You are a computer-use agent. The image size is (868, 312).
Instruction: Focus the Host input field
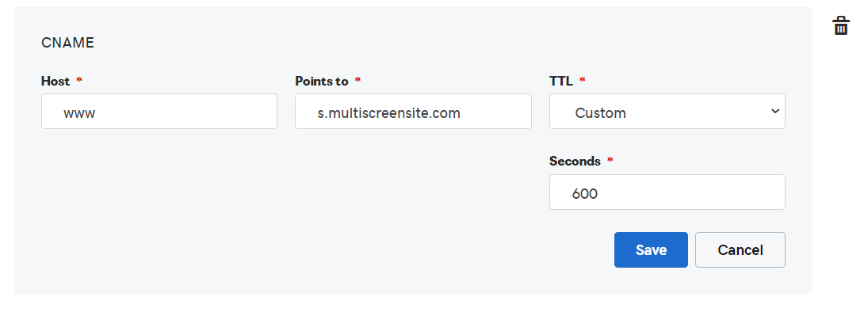[159, 111]
